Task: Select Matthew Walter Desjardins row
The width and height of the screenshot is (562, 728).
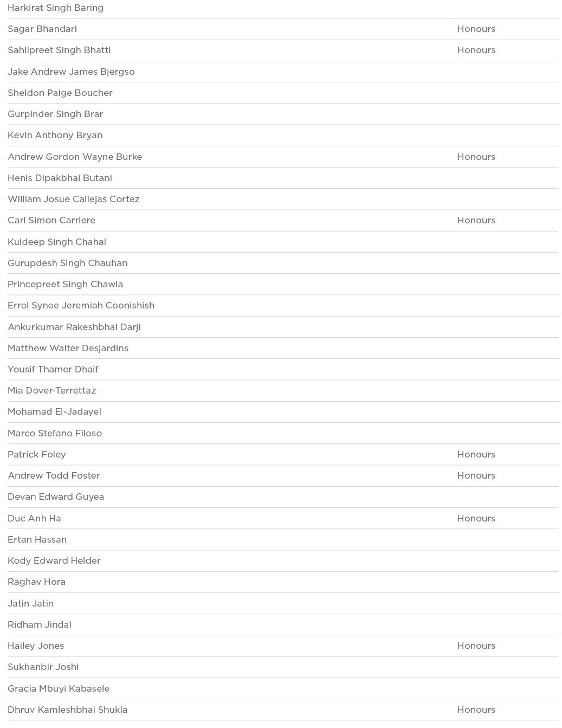Action: (68, 348)
